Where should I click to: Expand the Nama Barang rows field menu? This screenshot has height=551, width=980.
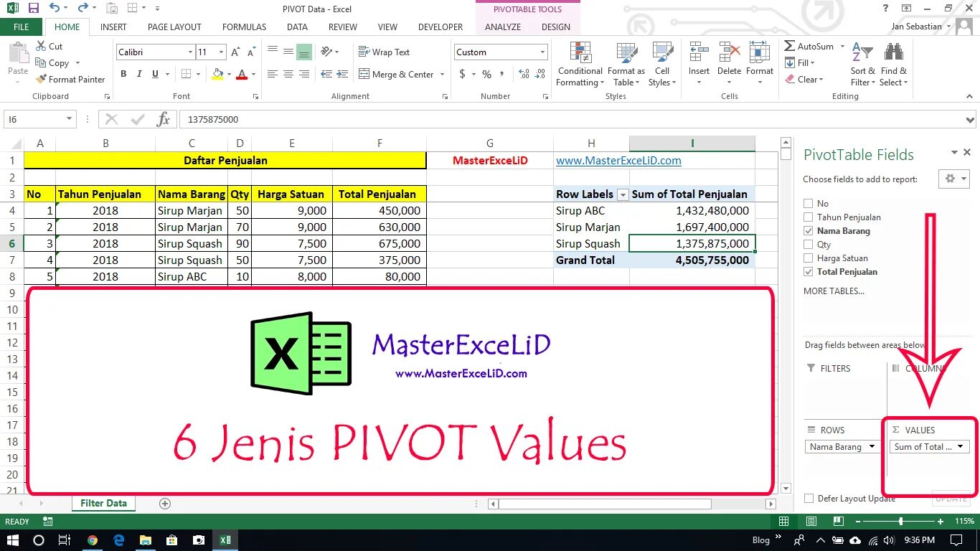872,446
